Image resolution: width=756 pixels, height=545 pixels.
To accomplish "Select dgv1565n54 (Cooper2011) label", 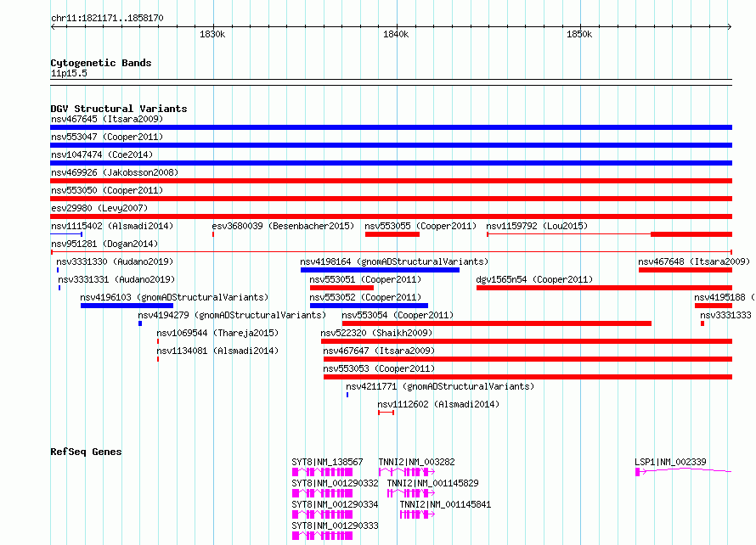I will (x=534, y=279).
